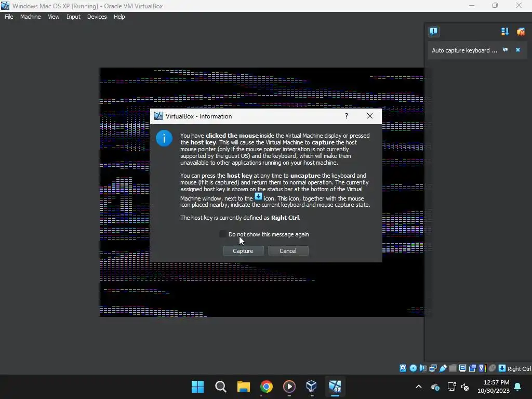Click the remove-all notifications icon
The image size is (532, 399).
(521, 32)
